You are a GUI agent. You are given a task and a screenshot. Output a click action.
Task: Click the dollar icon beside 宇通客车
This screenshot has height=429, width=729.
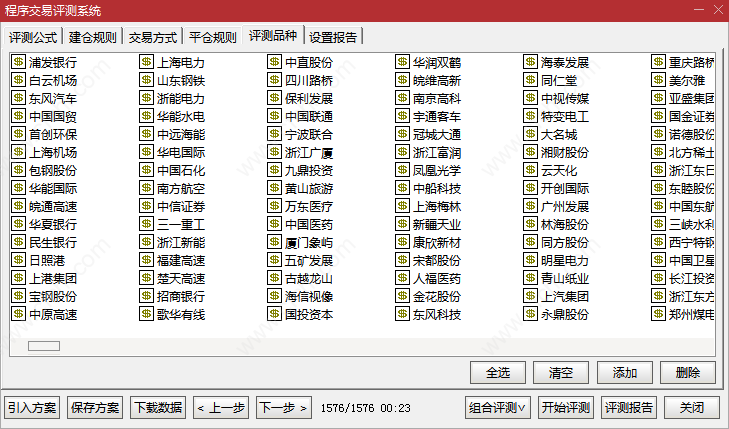pos(402,116)
